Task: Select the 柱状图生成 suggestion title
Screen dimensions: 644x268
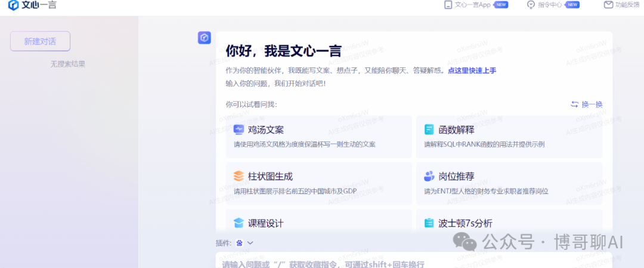Action: [270, 177]
